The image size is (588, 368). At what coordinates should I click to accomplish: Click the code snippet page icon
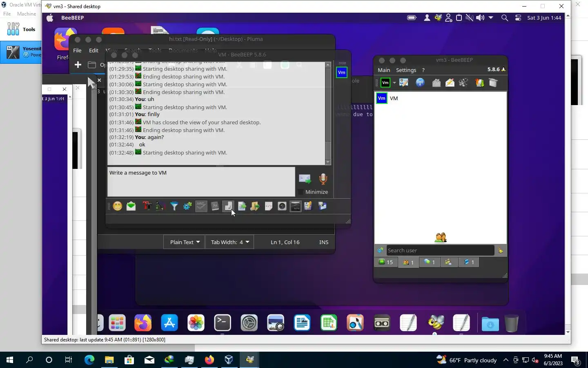pyautogui.click(x=268, y=206)
